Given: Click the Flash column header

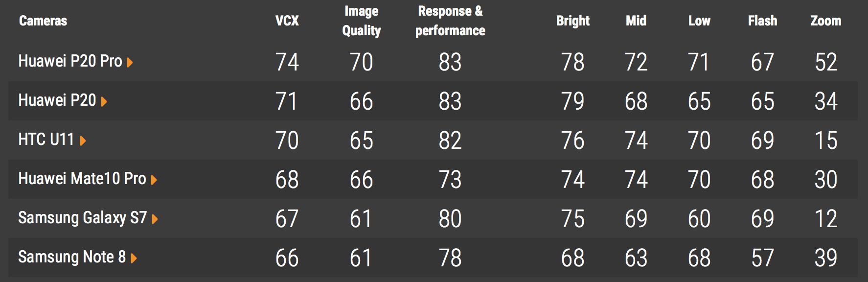Looking at the screenshot, I should pos(762,21).
